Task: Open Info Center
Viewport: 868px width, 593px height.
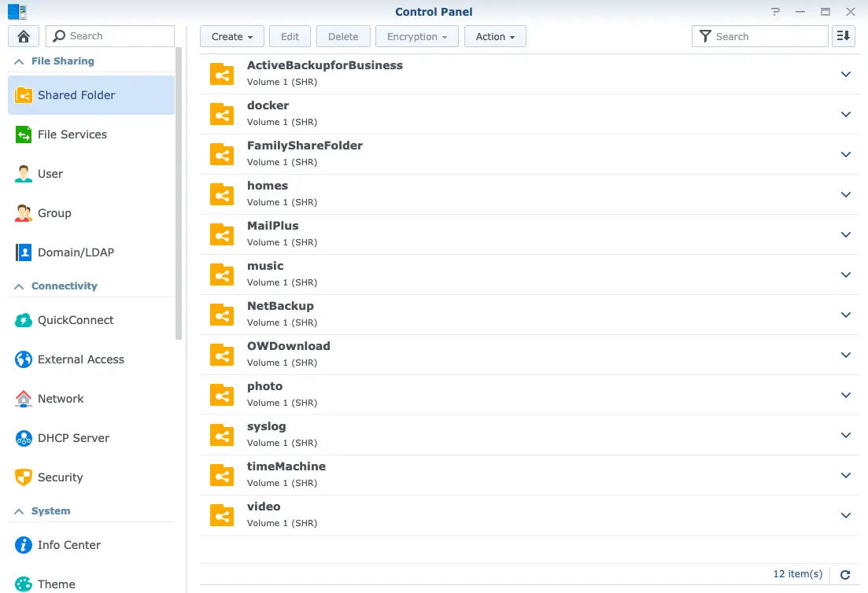Action: [90, 546]
